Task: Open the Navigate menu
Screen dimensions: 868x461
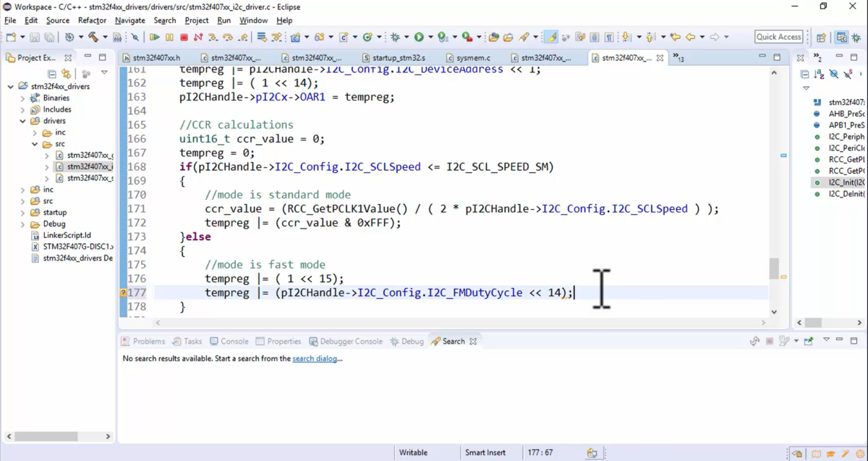Action: [129, 20]
